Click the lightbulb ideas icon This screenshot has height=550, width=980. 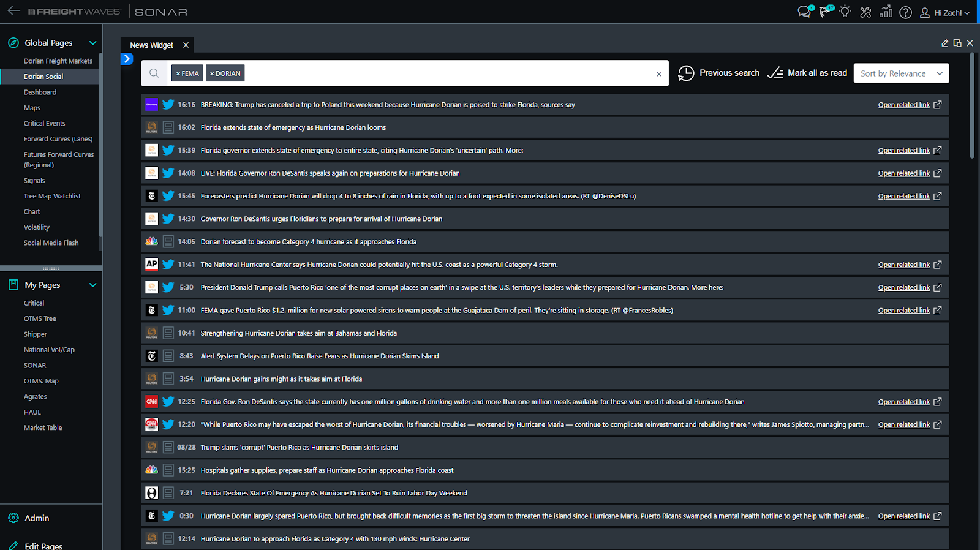(x=845, y=12)
